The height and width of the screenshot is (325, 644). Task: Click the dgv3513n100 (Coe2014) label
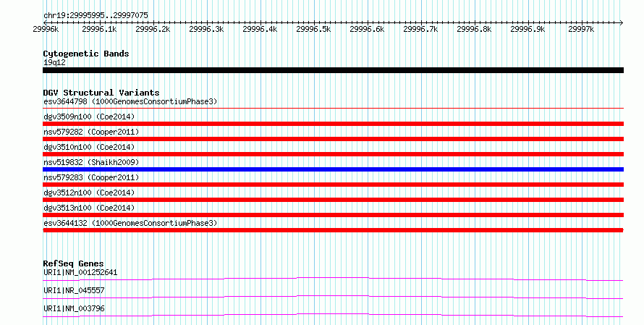click(x=89, y=208)
